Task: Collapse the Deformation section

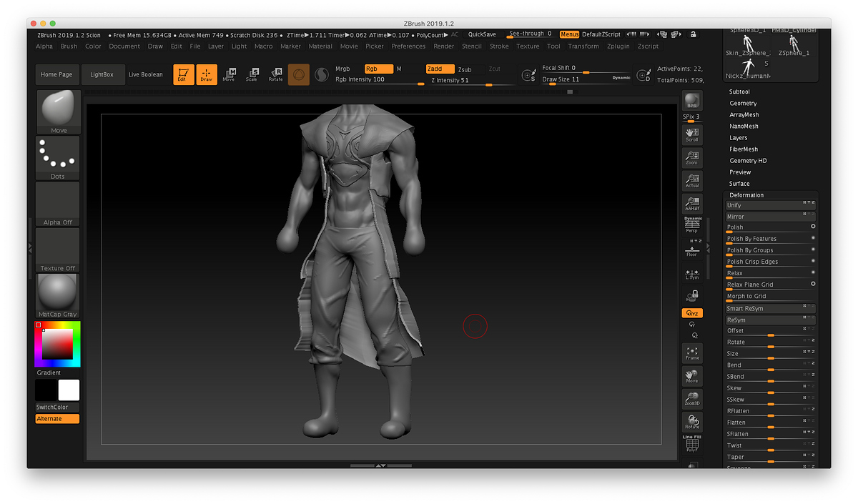Action: 746,194
